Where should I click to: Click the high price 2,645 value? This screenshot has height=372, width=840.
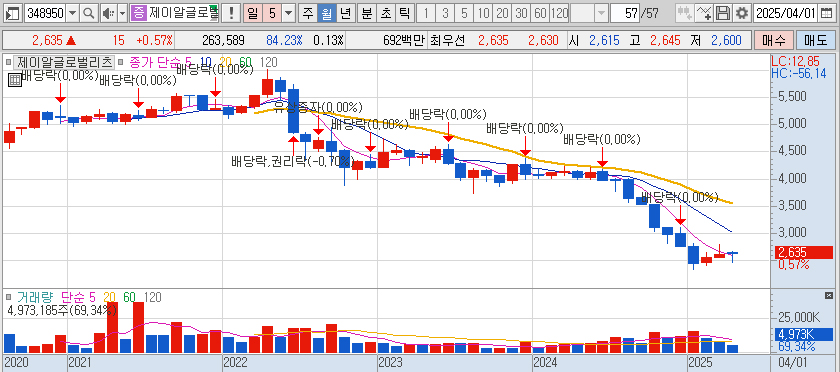coord(665,40)
